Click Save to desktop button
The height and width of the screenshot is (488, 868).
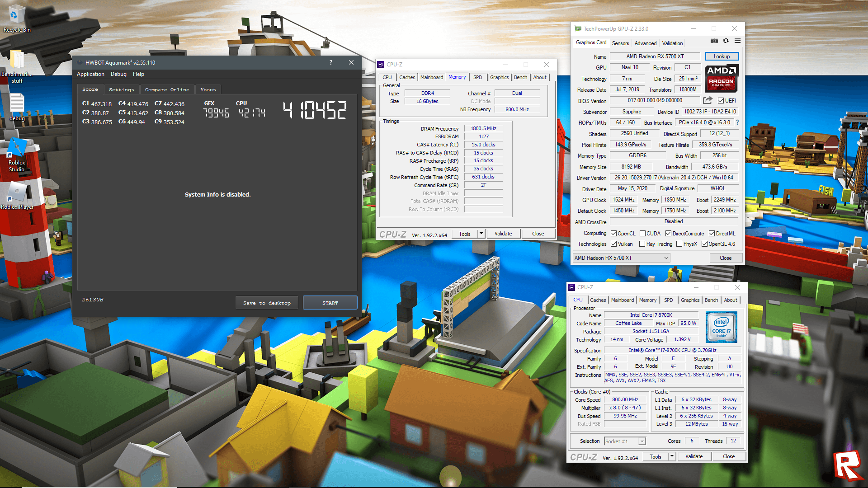click(267, 303)
